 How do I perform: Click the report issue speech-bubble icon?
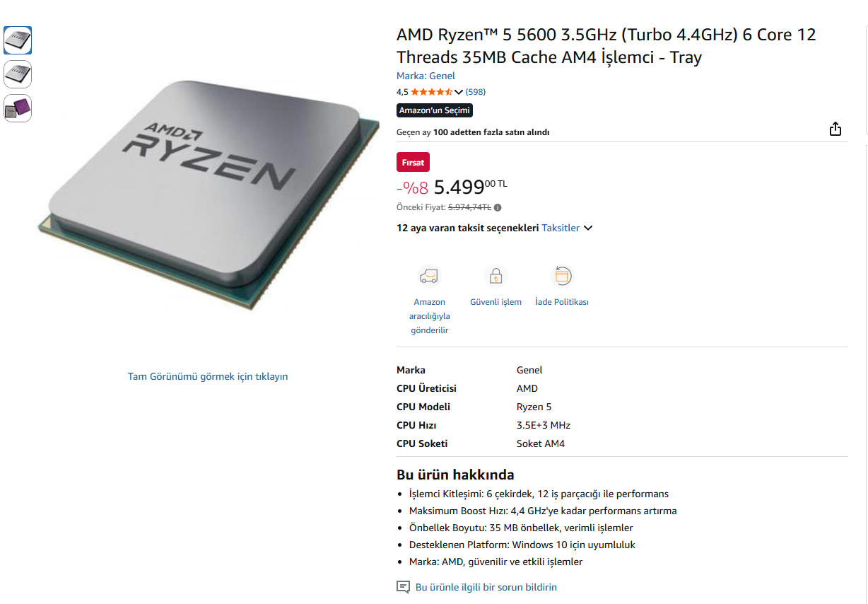pos(403,587)
